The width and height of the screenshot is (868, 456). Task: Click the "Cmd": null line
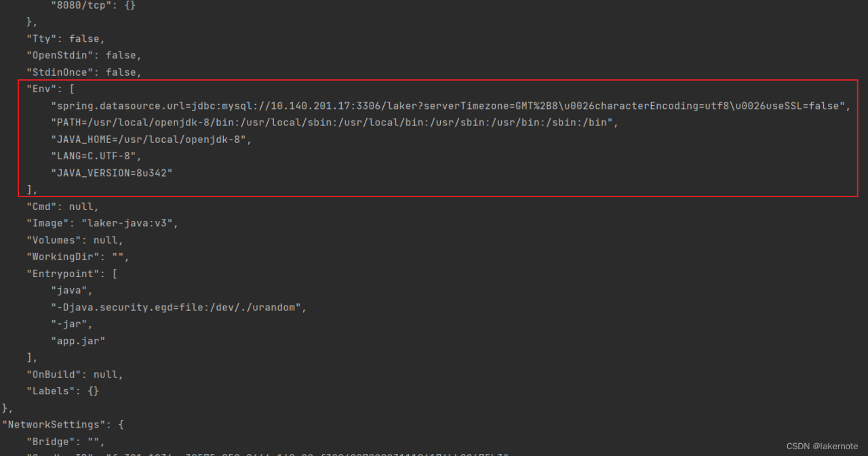(62, 207)
